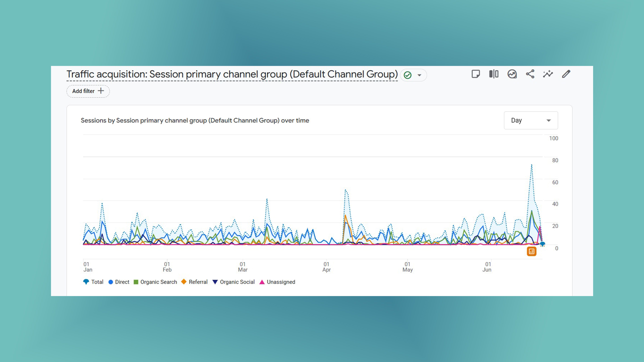Open the report snapshot icon
Viewport: 644px width, 362px height.
click(x=512, y=74)
